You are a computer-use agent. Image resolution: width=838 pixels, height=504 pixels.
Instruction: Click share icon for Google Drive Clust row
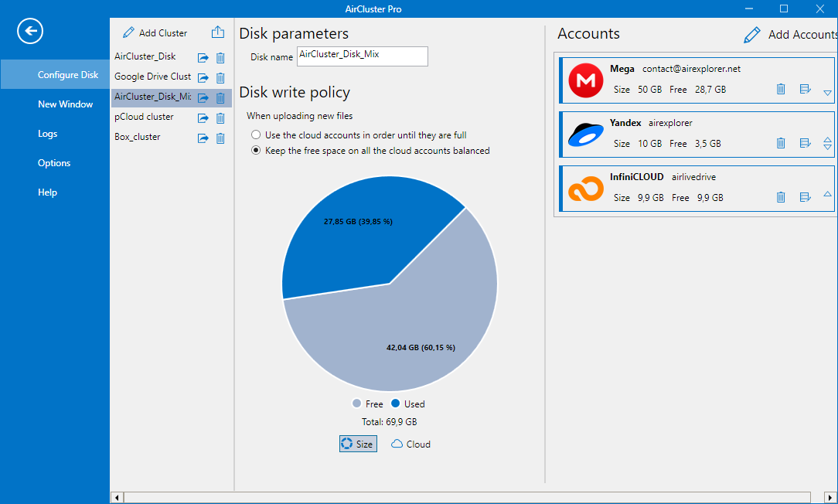pyautogui.click(x=203, y=78)
